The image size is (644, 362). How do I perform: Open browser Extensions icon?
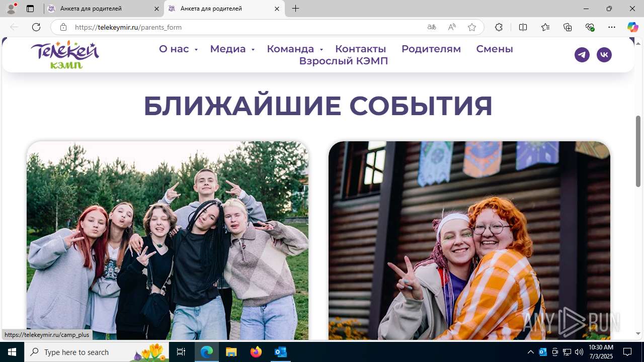tap(499, 27)
